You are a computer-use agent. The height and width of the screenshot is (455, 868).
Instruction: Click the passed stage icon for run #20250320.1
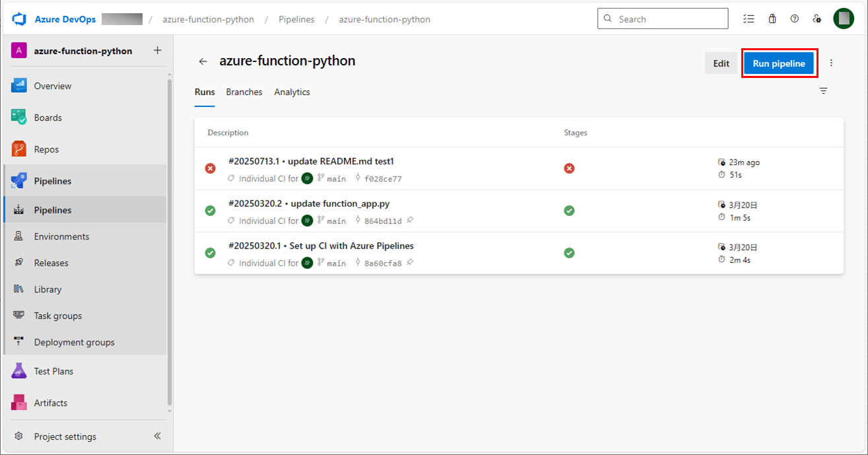tap(569, 253)
